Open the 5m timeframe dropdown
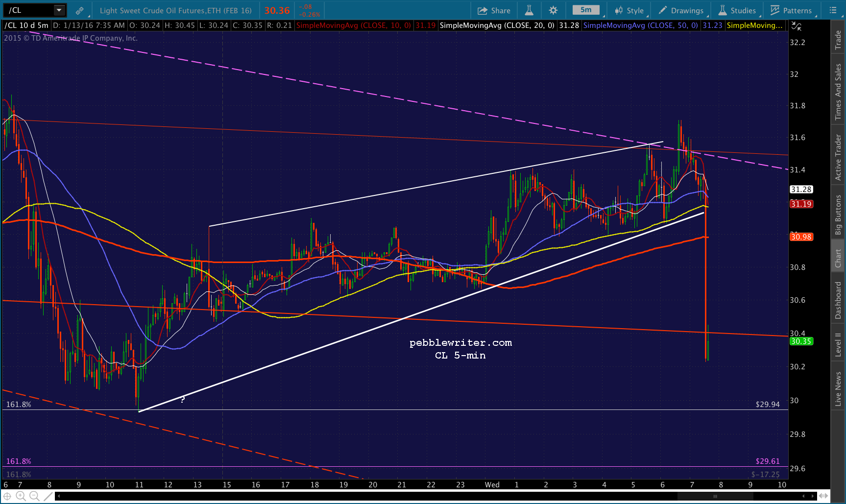The height and width of the screenshot is (504, 846). [x=586, y=10]
